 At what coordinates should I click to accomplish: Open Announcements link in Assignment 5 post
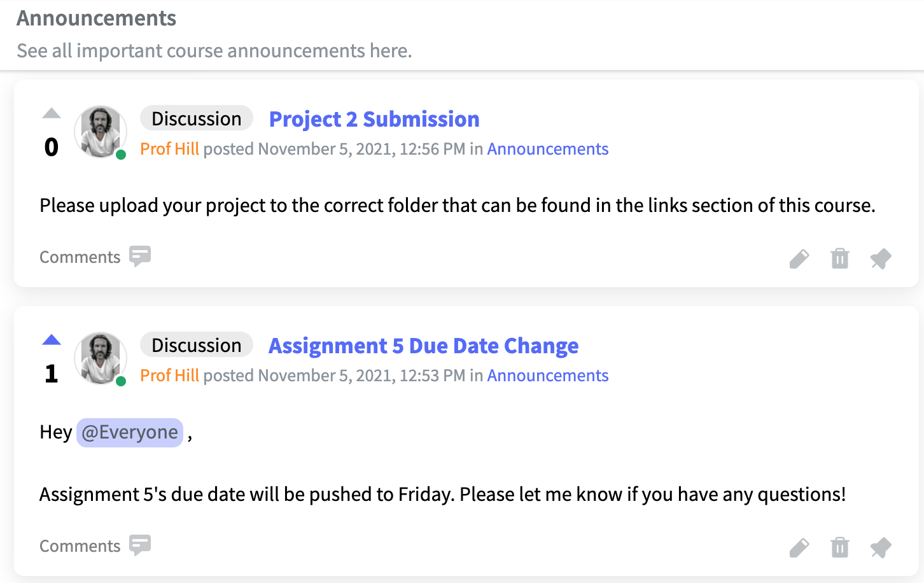pyautogui.click(x=548, y=376)
